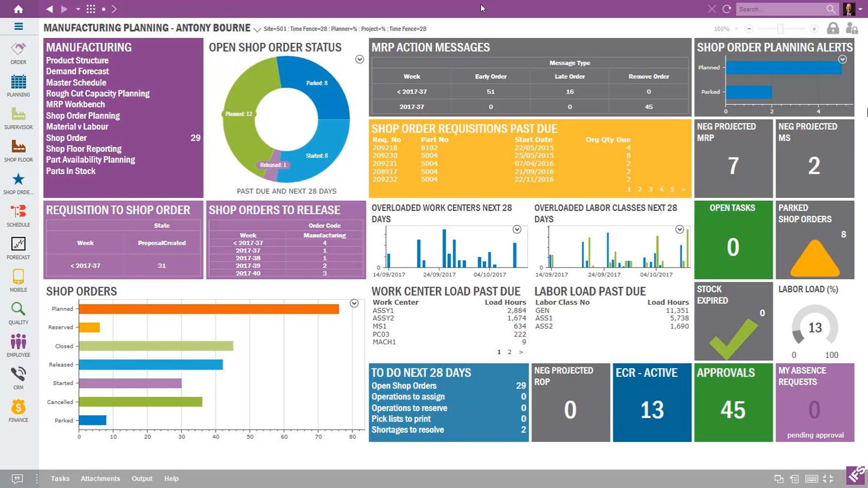
Task: Click the chat feedback icon in bottom bar
Action: [17, 479]
